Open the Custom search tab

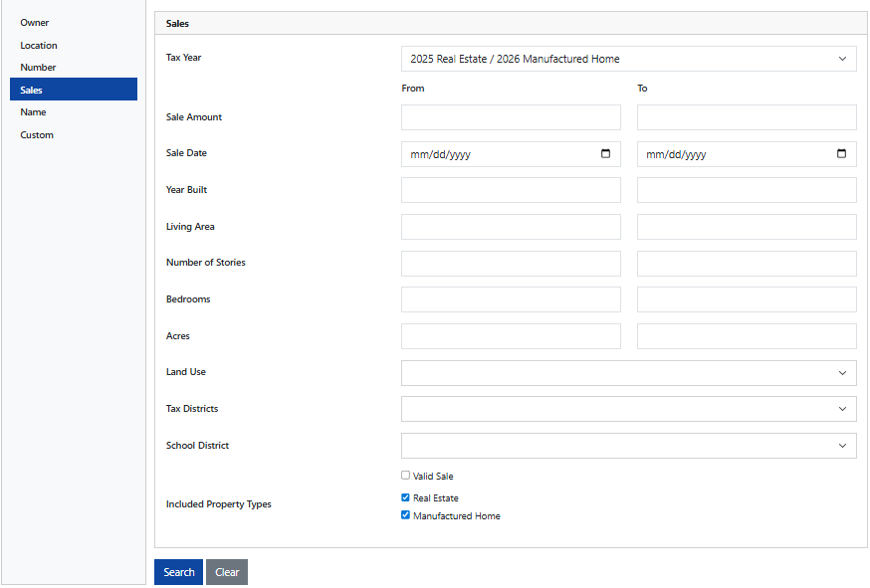37,135
